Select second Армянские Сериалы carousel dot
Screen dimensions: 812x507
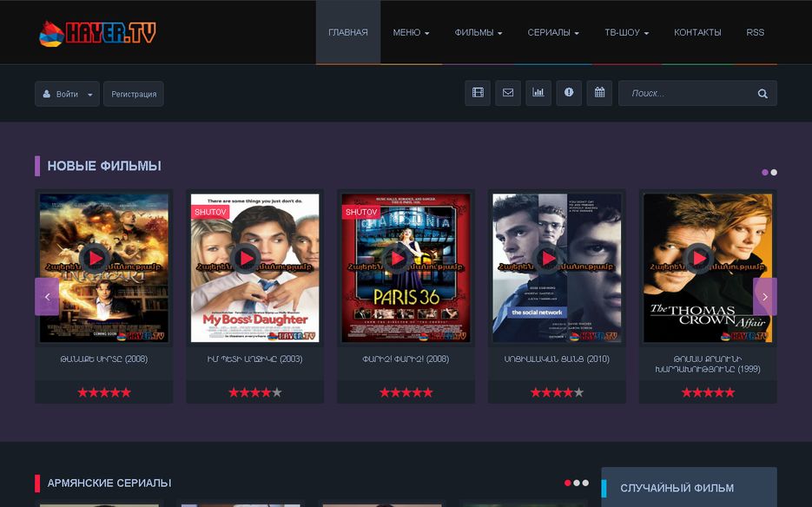(x=577, y=483)
